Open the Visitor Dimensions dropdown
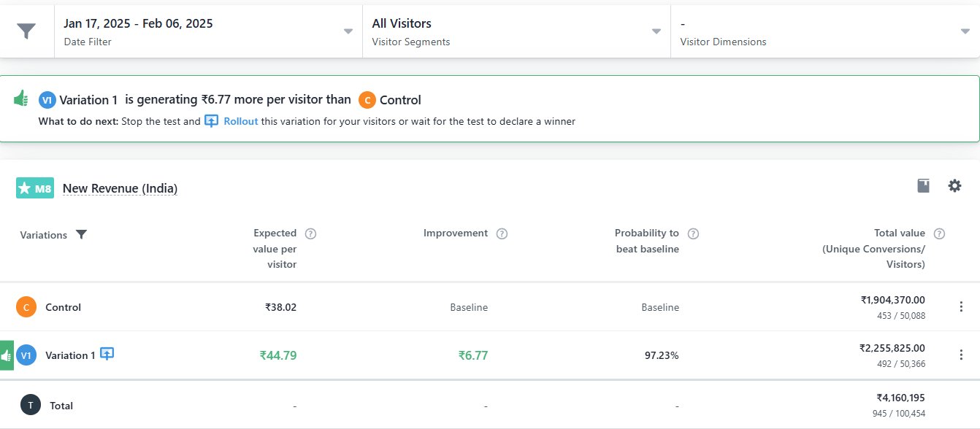The width and height of the screenshot is (980, 429). point(825,31)
